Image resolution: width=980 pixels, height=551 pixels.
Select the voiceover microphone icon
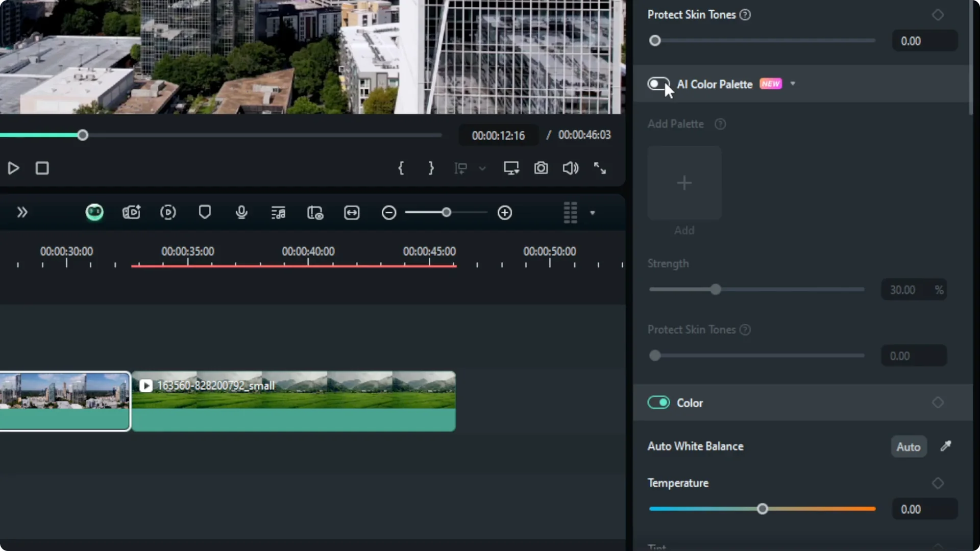(241, 213)
